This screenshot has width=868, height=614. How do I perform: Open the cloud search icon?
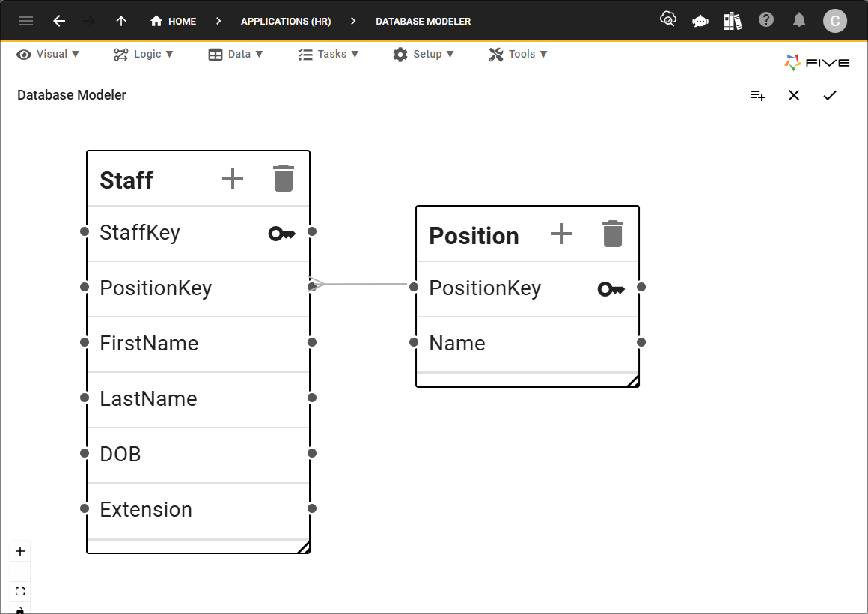(668, 20)
